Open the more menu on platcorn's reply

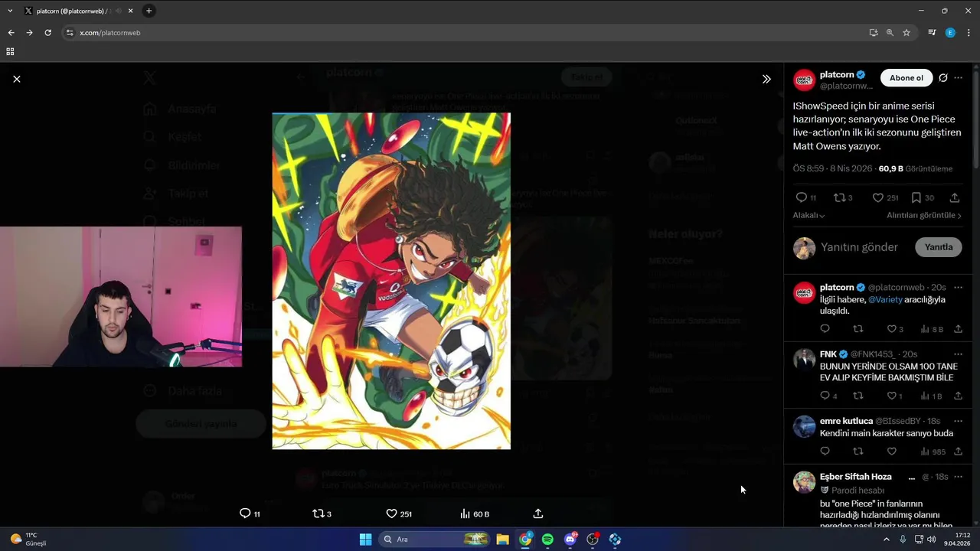coord(958,288)
